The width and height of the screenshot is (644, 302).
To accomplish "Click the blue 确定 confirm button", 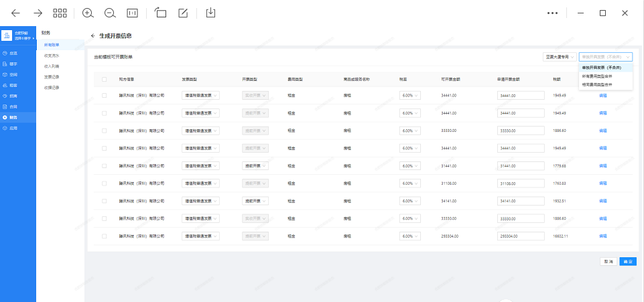I will click(x=628, y=262).
